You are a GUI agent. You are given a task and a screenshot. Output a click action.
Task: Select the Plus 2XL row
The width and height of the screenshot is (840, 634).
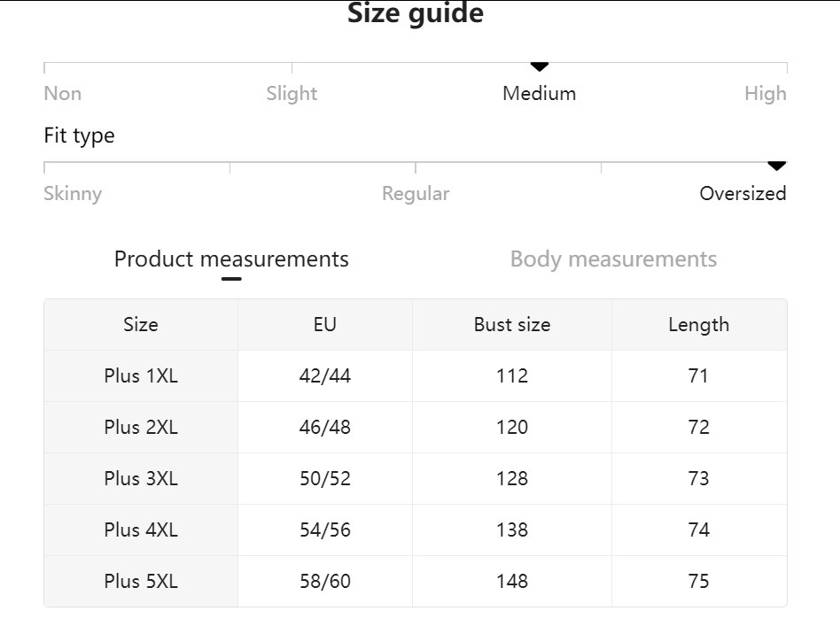click(x=416, y=428)
